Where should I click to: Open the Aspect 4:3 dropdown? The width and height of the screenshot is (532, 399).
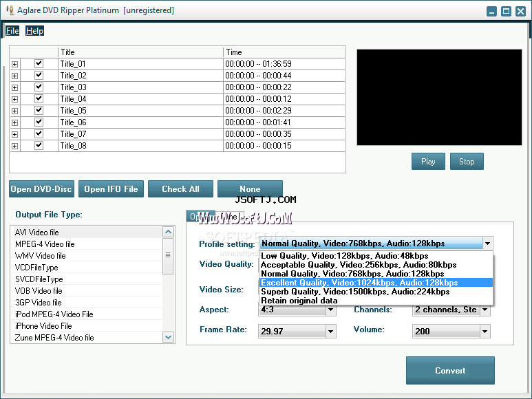point(331,310)
